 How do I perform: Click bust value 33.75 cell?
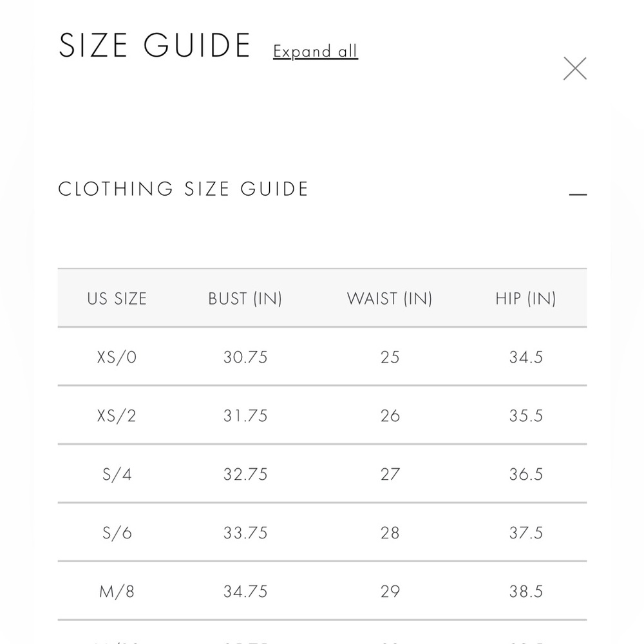(245, 533)
